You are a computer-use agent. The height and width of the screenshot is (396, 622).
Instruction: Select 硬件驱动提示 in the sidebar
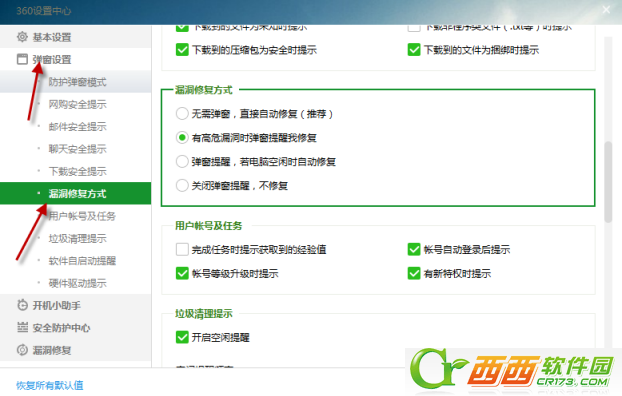tap(75, 283)
